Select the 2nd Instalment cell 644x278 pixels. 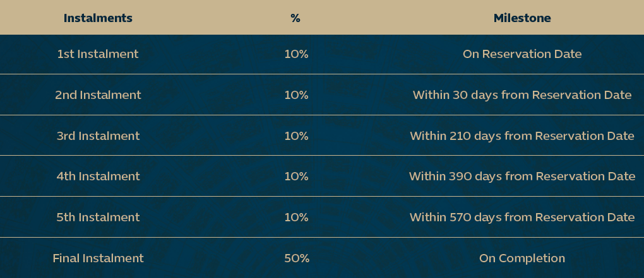tap(98, 95)
